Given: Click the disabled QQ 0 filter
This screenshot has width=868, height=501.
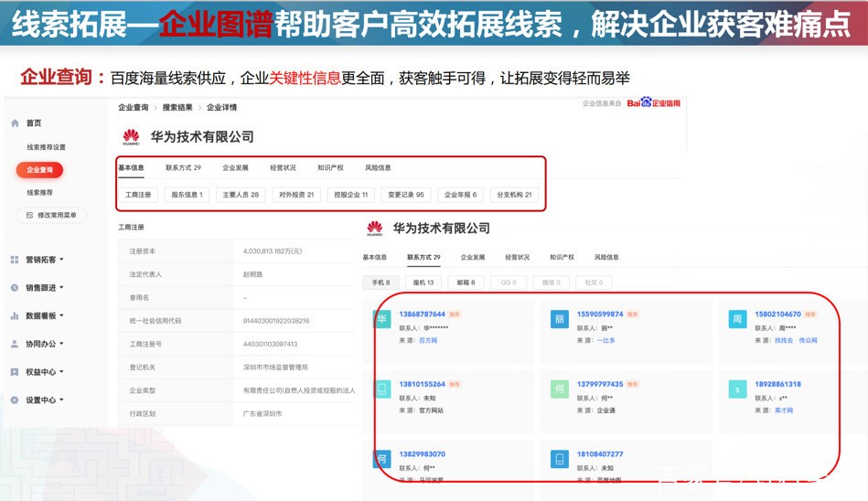Looking at the screenshot, I should point(509,282).
